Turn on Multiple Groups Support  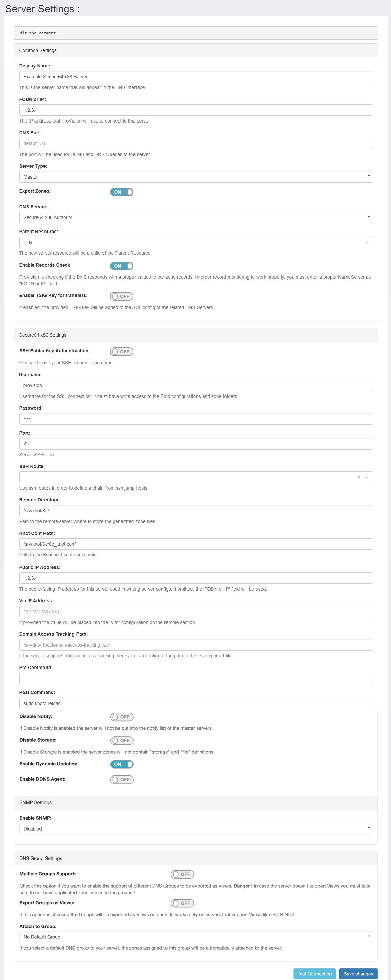pos(182,874)
